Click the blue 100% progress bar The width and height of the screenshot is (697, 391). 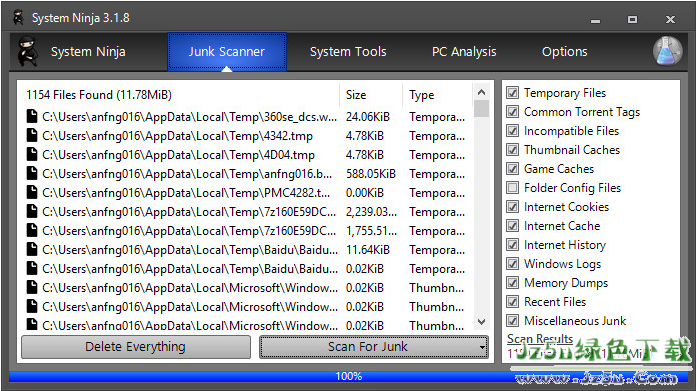[x=348, y=377]
